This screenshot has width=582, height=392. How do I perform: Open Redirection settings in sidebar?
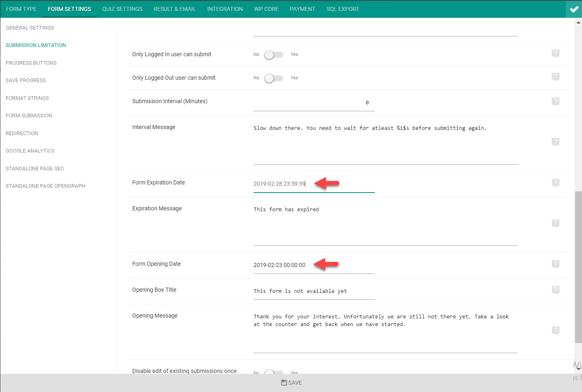[x=22, y=133]
